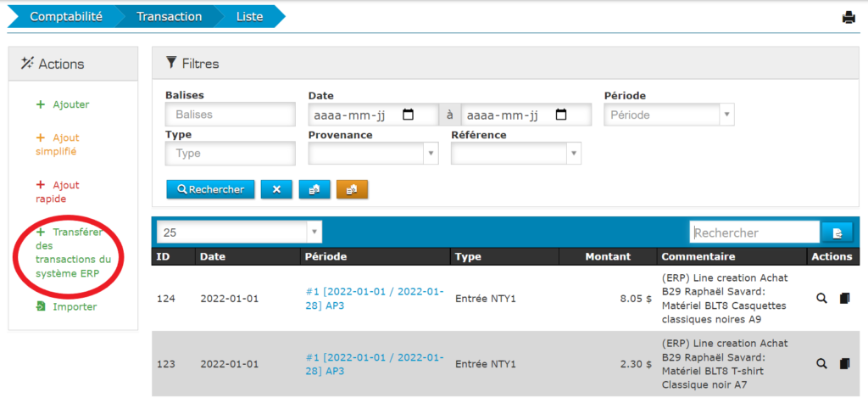The width and height of the screenshot is (868, 398).
Task: Click the Balises input field
Action: 230,115
